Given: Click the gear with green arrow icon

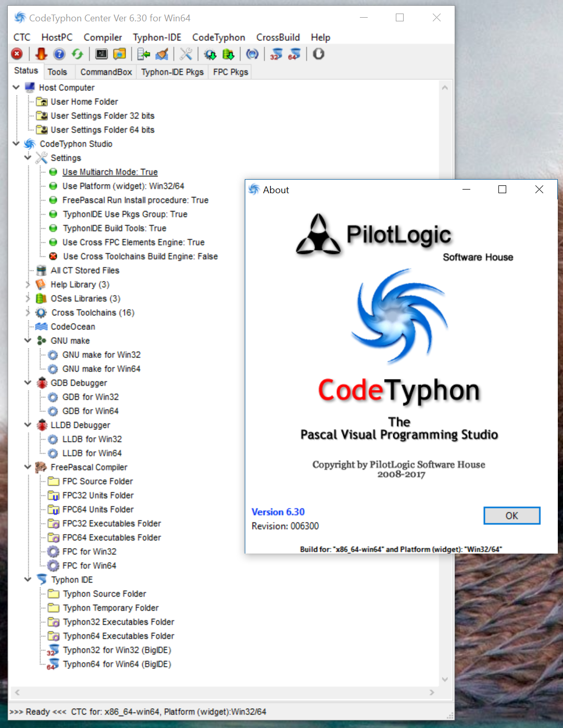Looking at the screenshot, I should [x=210, y=54].
